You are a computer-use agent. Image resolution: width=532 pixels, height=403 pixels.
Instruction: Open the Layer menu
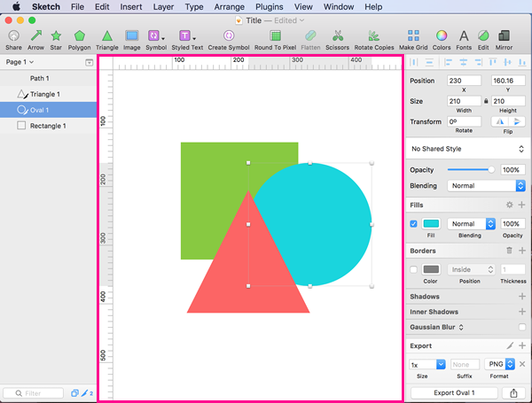[163, 7]
